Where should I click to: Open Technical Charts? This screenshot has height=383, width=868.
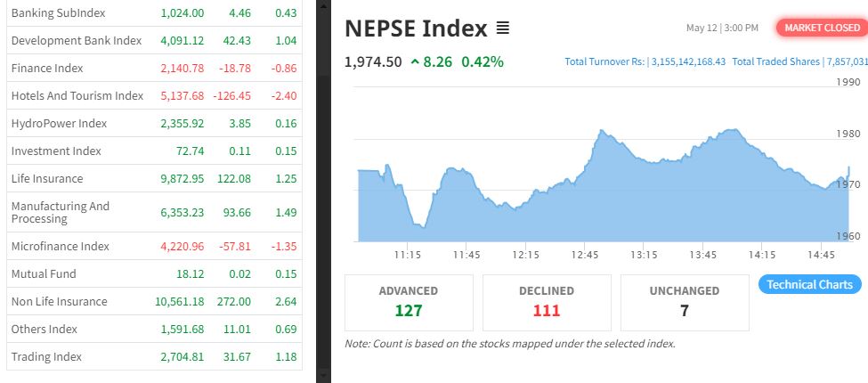810,284
